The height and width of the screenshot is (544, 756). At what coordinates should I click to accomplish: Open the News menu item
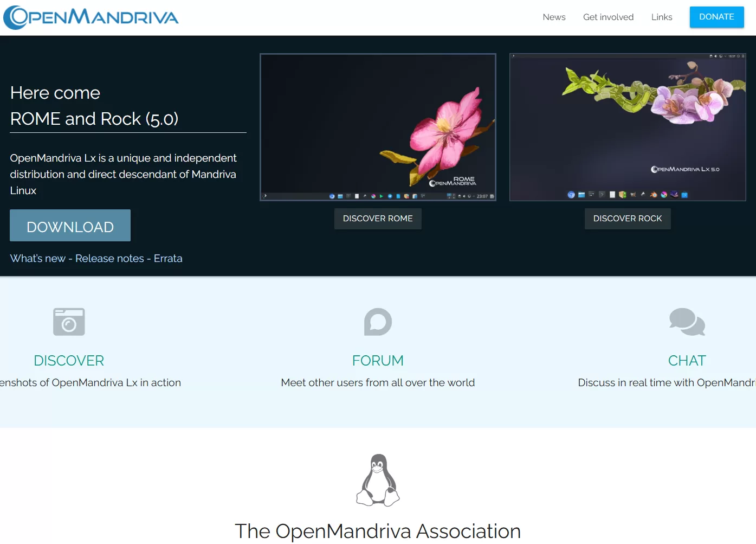tap(554, 17)
